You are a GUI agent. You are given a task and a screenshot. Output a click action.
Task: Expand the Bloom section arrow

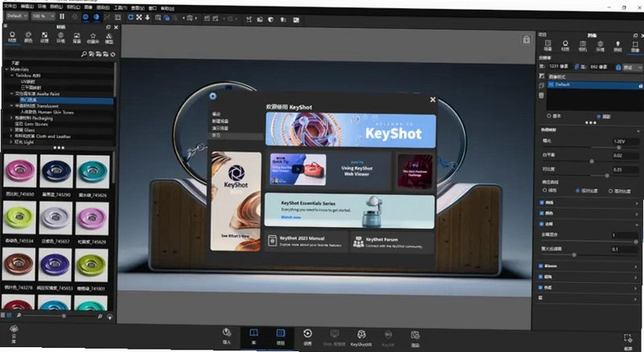636,267
